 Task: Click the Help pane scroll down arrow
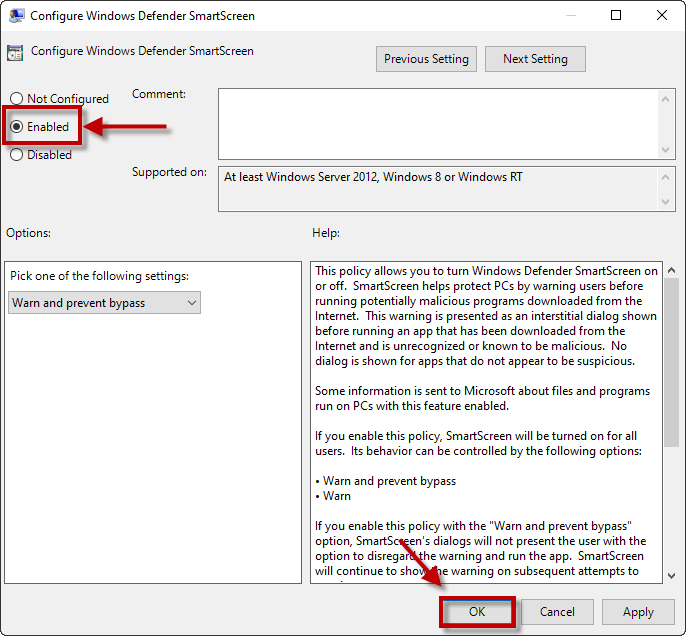pos(671,576)
